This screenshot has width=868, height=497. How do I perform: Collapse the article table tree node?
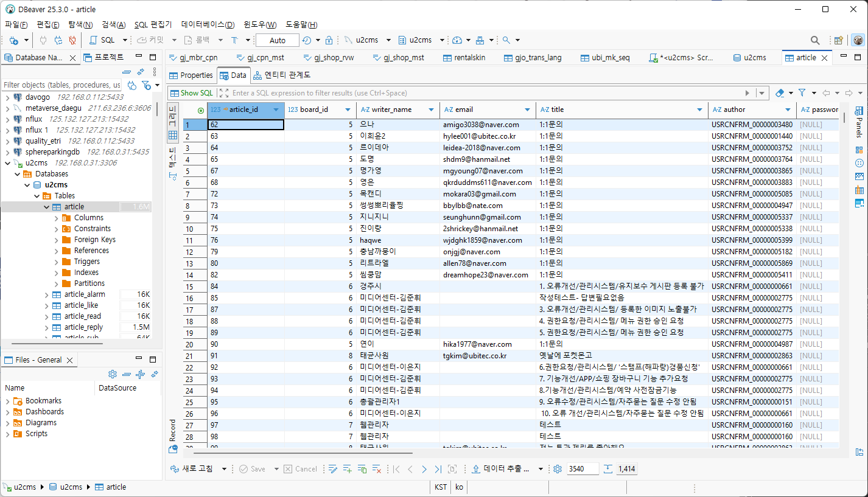47,207
